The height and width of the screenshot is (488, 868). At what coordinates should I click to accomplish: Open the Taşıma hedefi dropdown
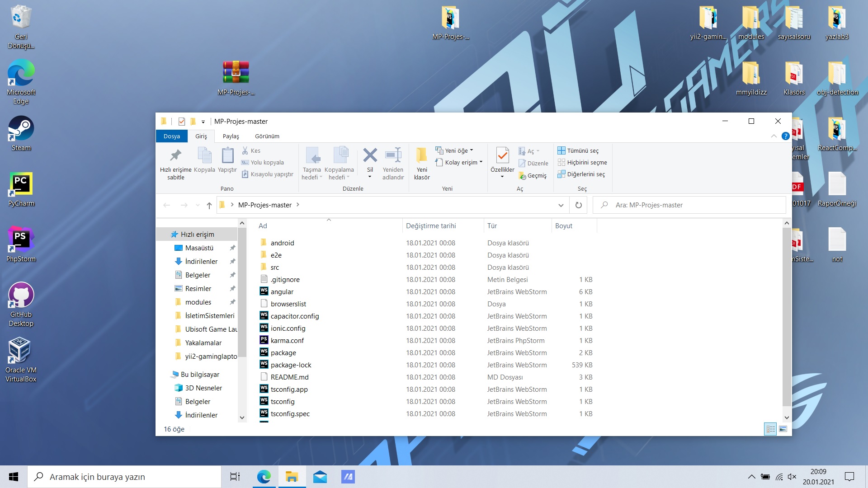click(x=312, y=164)
